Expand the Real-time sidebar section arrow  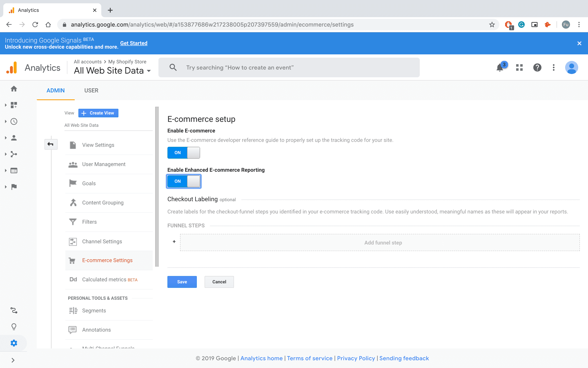point(6,121)
